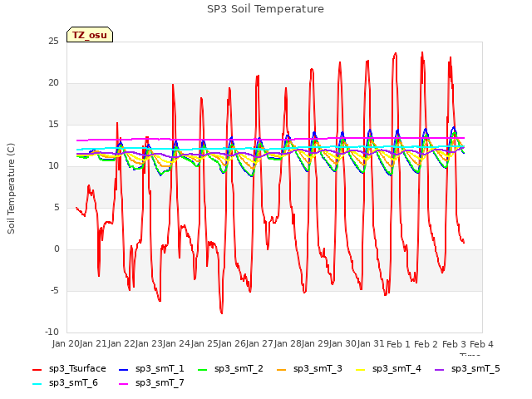Click the Feb 1 x-axis date label
This screenshot has width=532, height=399.
click(x=398, y=344)
